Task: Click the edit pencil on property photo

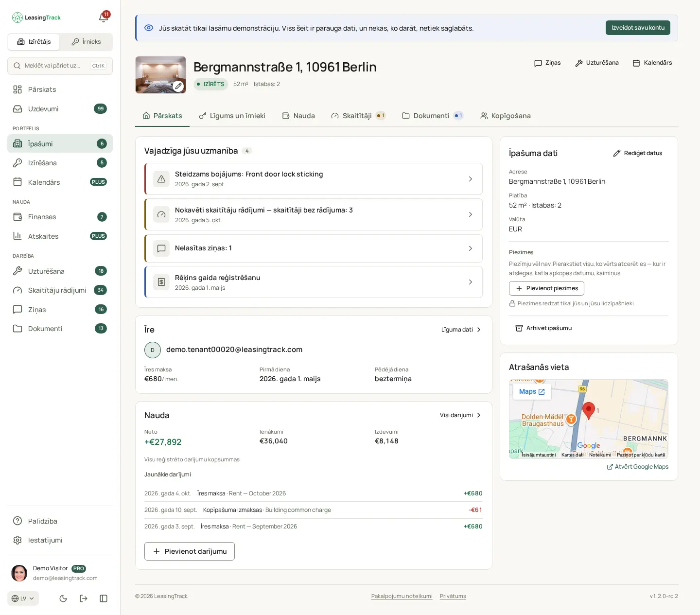Action: tap(178, 86)
